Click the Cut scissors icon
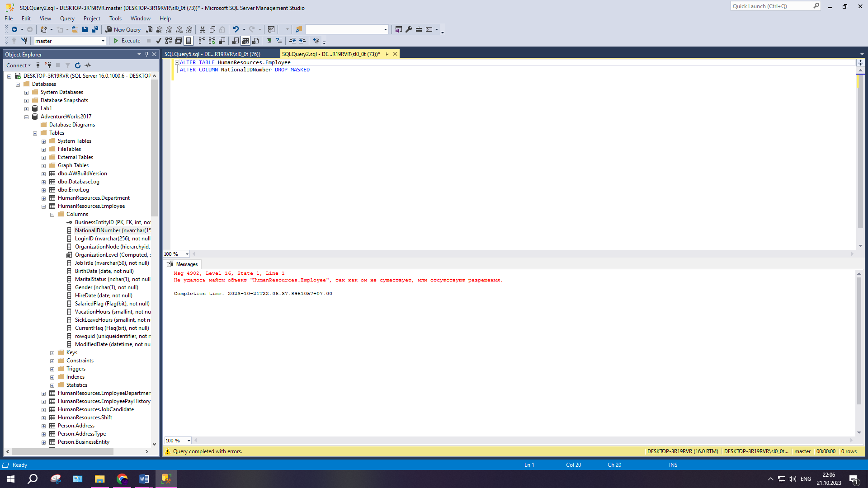Image resolution: width=868 pixels, height=488 pixels. tap(203, 29)
